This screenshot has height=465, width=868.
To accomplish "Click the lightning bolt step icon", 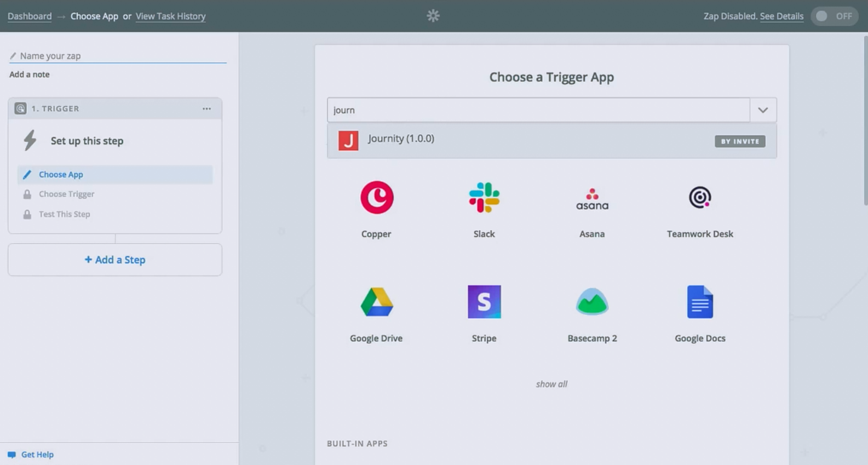I will pyautogui.click(x=30, y=141).
